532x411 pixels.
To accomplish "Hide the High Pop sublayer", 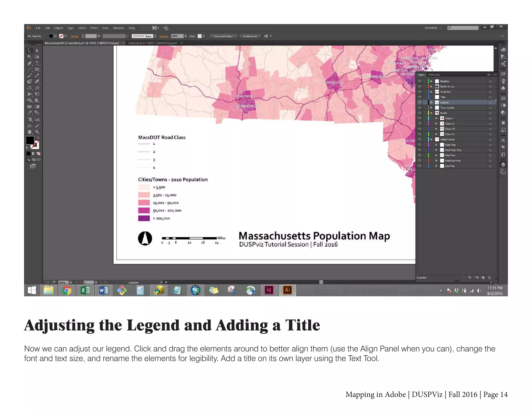I will (419, 145).
